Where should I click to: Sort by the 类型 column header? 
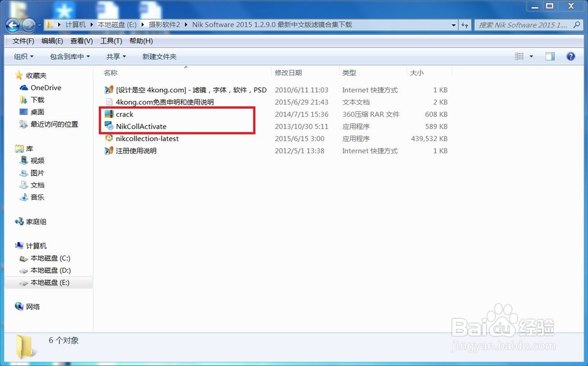click(x=349, y=73)
